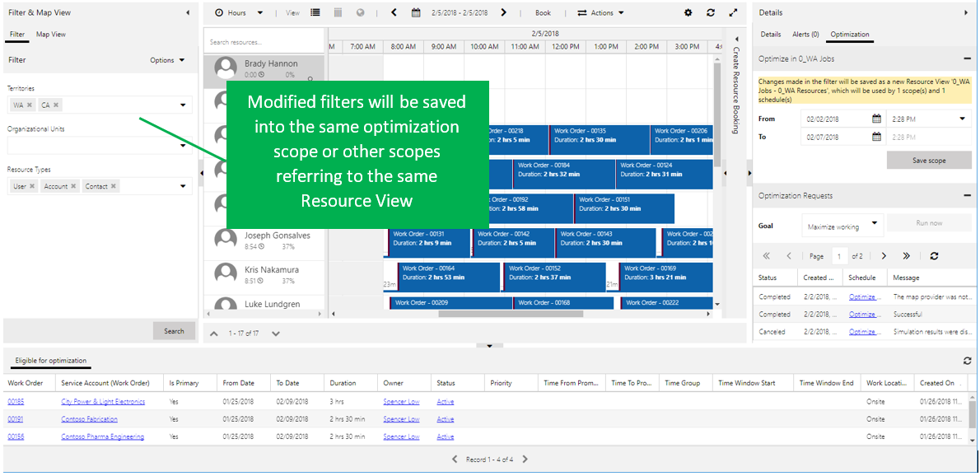The height and width of the screenshot is (476, 980).
Task: Go to next optimization requests page
Action: coord(884,255)
